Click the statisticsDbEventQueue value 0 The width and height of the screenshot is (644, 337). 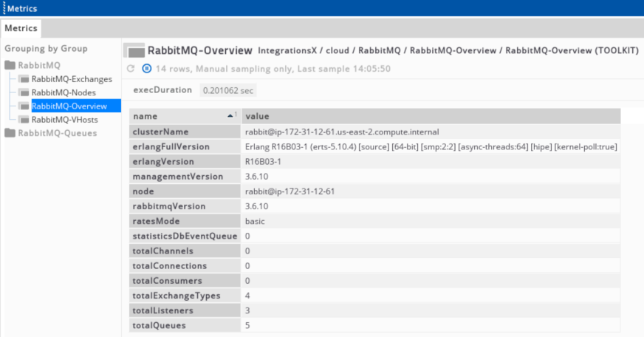click(x=247, y=236)
